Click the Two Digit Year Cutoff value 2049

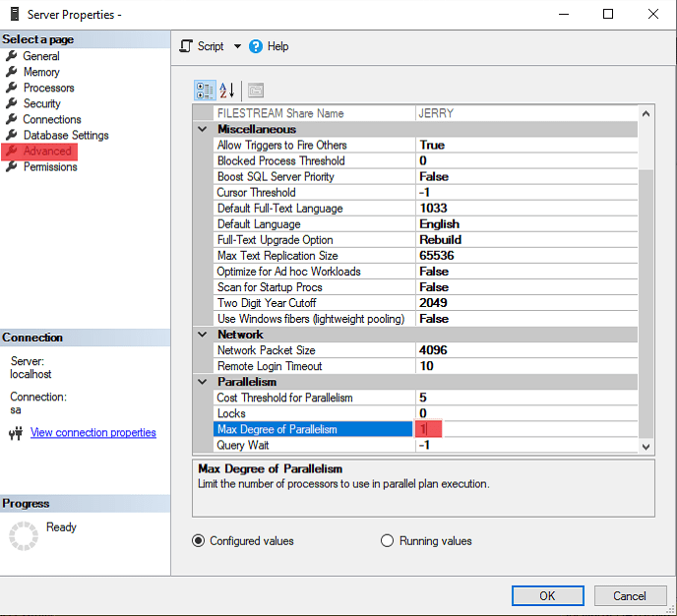click(434, 303)
